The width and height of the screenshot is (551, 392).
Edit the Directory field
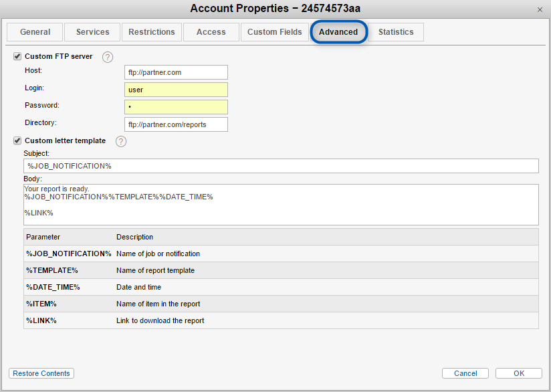click(x=176, y=124)
